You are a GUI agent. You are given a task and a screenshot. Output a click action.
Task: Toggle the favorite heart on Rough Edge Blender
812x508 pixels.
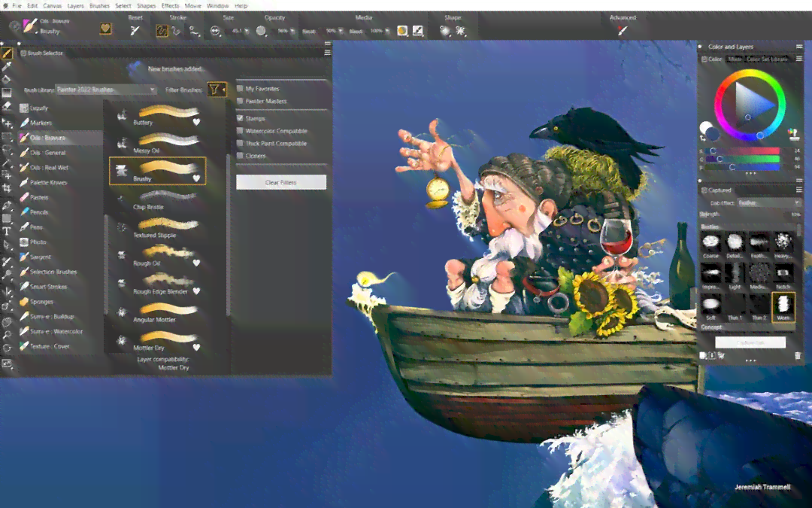pyautogui.click(x=196, y=291)
